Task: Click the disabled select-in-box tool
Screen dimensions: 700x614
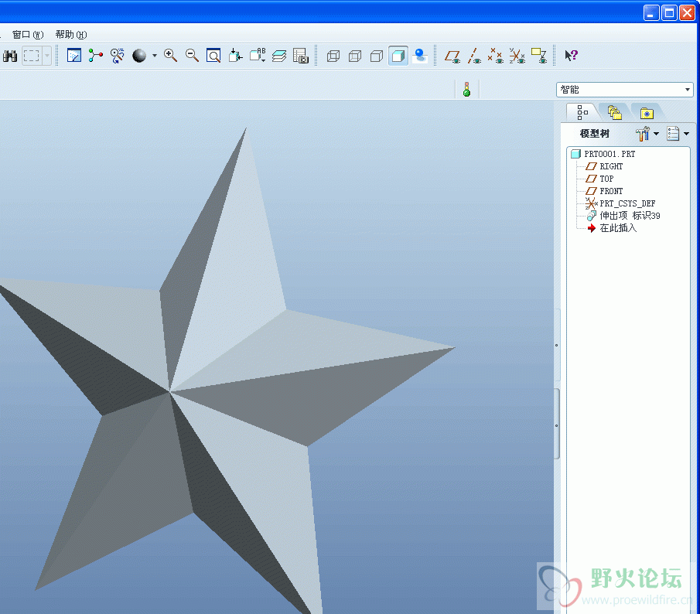Action: pos(32,56)
